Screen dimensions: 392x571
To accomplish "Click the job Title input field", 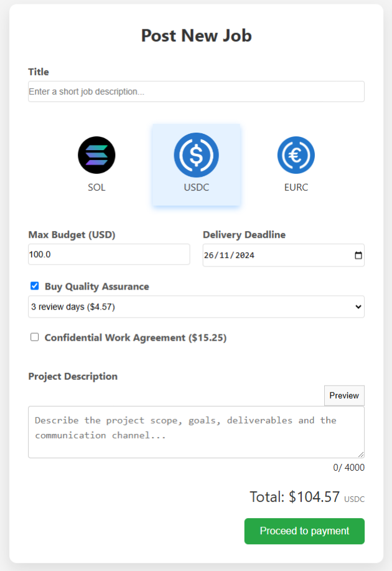I will tap(196, 92).
